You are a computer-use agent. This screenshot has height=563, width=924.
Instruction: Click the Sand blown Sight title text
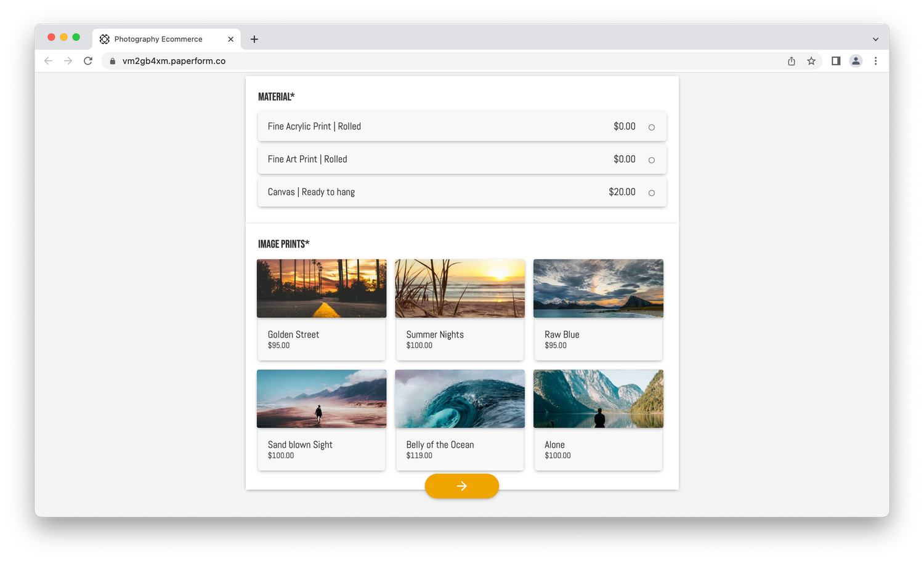(x=300, y=445)
